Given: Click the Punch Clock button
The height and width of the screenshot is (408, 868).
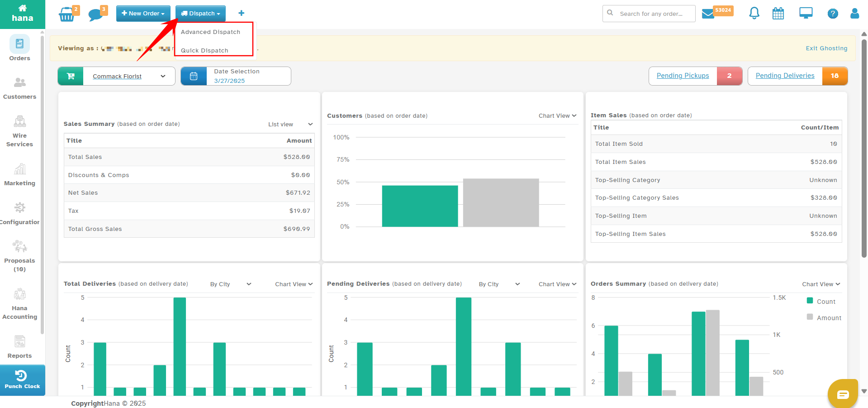Looking at the screenshot, I should 23,380.
